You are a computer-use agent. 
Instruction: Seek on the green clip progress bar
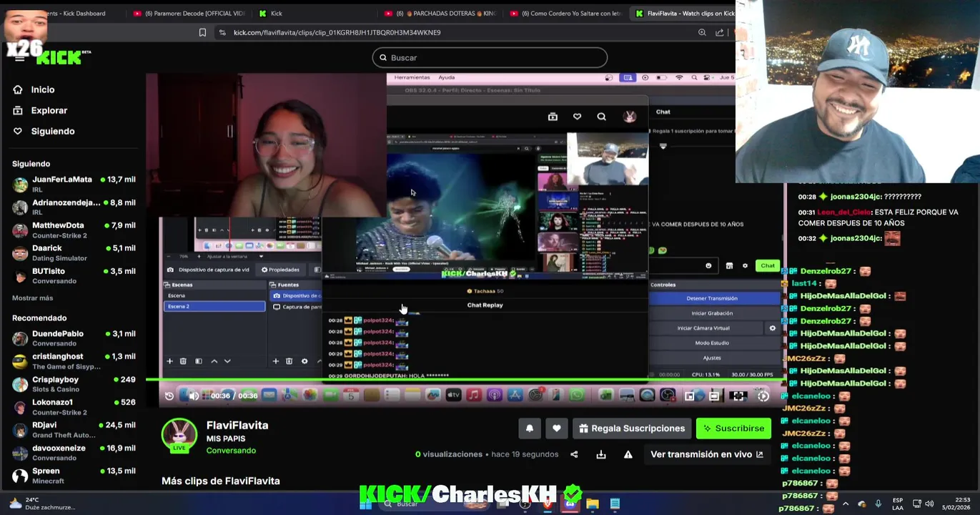(x=466, y=380)
